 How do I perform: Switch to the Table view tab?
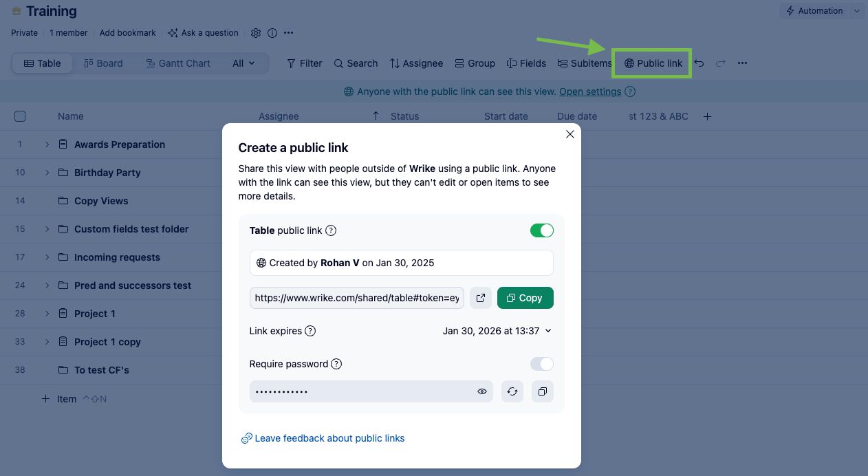(x=43, y=63)
